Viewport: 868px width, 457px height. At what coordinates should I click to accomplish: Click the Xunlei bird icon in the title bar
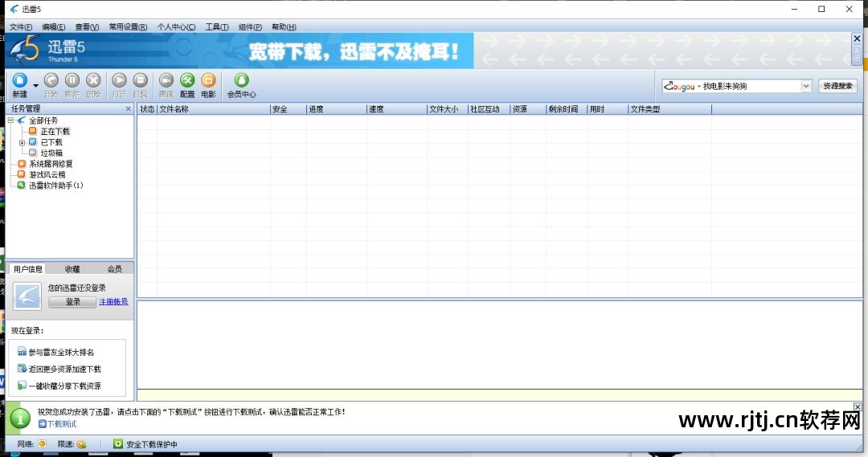pos(14,9)
